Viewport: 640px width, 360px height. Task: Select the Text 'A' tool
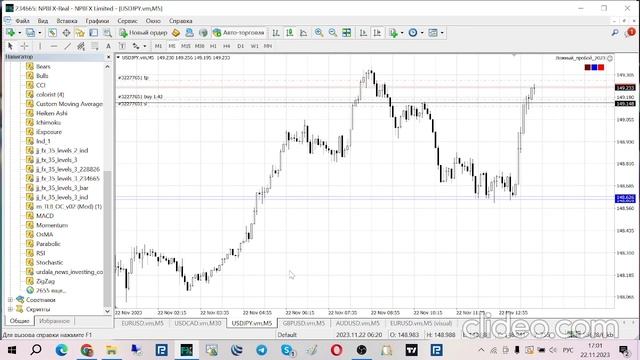tap(108, 46)
